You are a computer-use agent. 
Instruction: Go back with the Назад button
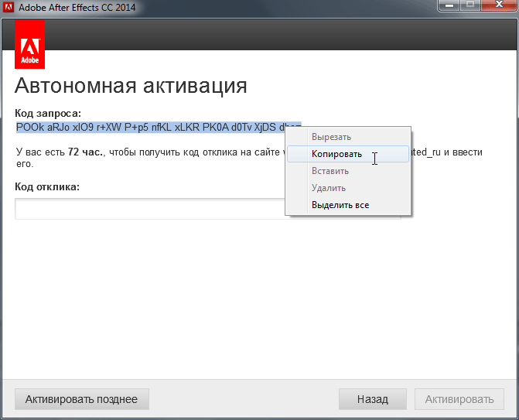(x=373, y=399)
